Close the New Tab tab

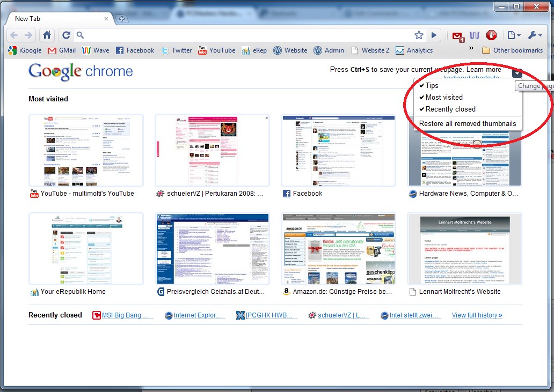coord(106,19)
